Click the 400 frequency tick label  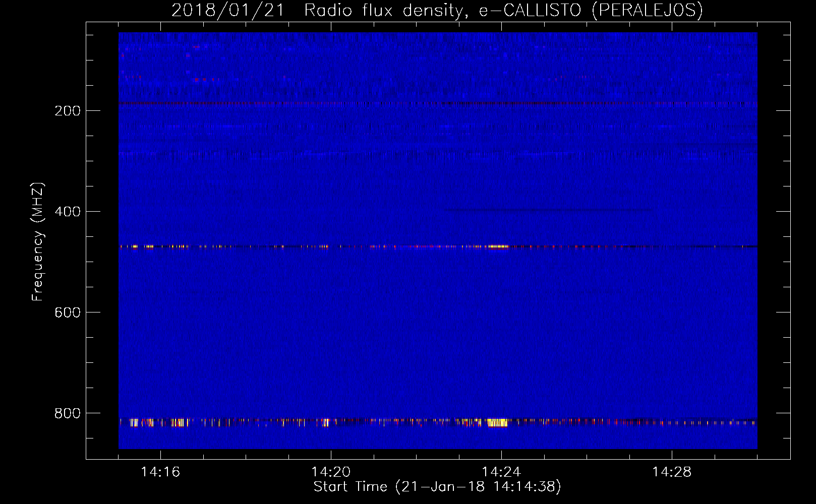pyautogui.click(x=68, y=212)
